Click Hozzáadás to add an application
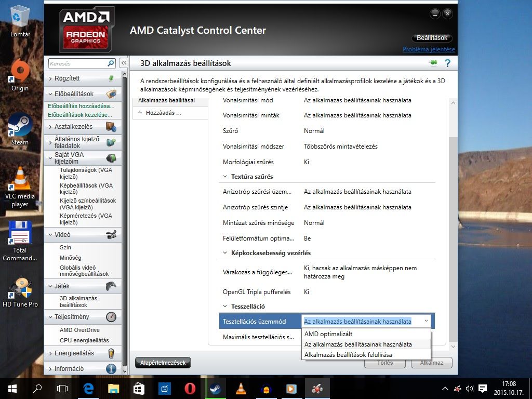 164,113
